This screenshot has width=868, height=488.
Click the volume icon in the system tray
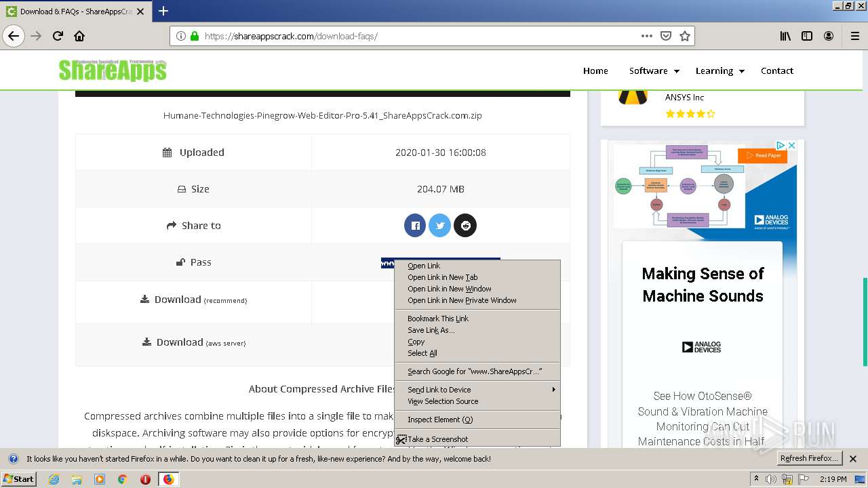coord(771,479)
